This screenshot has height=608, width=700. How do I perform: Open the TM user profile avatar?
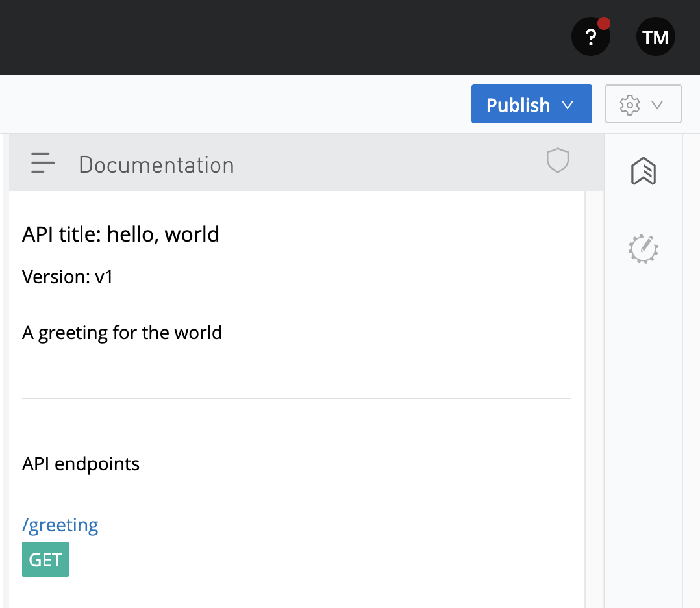coord(655,38)
